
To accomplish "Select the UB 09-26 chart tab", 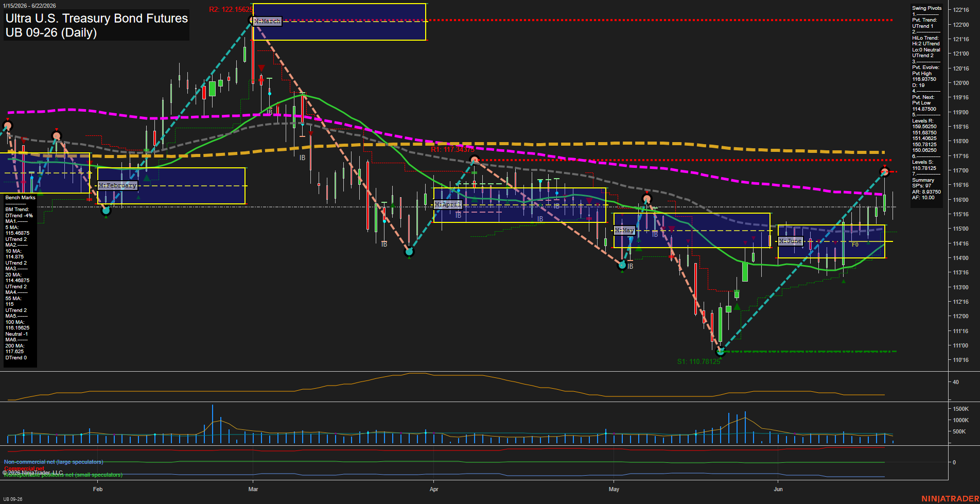I will pos(13,499).
